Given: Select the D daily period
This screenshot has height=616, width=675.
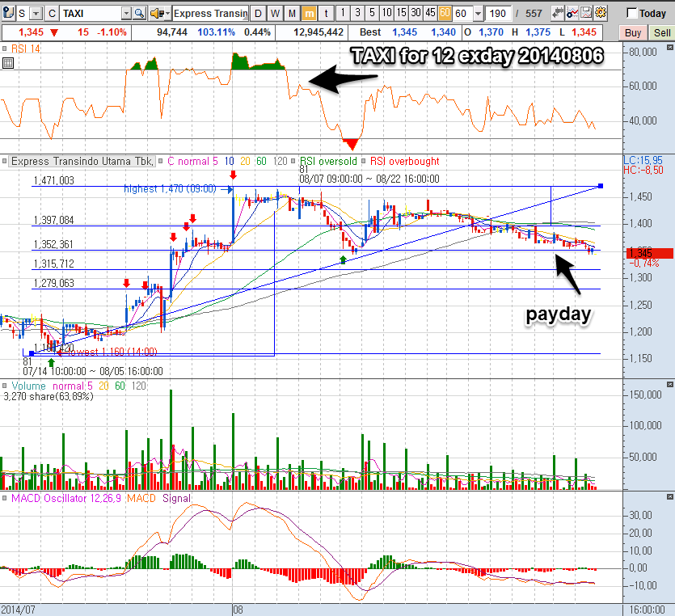Looking at the screenshot, I should tap(258, 14).
